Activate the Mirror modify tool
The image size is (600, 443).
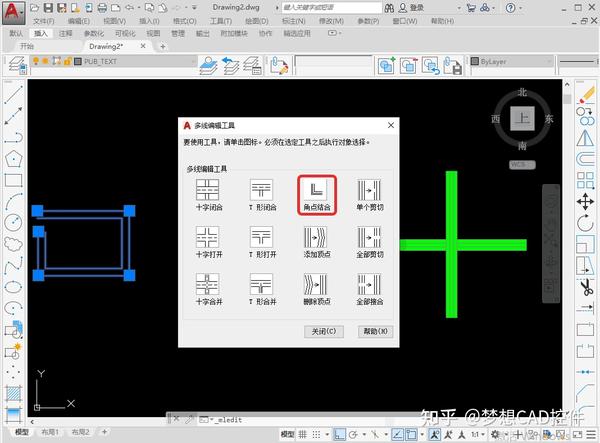pos(585,137)
